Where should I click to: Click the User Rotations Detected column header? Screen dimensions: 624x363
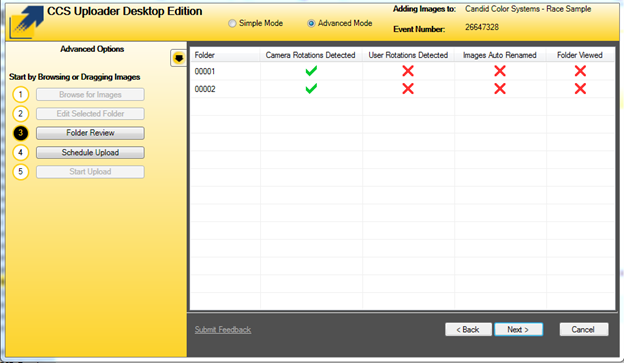coord(408,55)
